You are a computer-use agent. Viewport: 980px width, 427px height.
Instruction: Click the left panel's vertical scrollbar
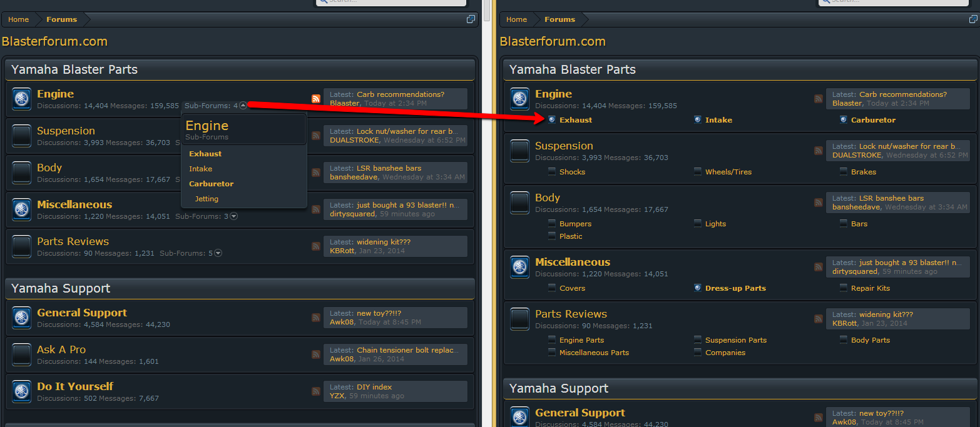point(486,188)
